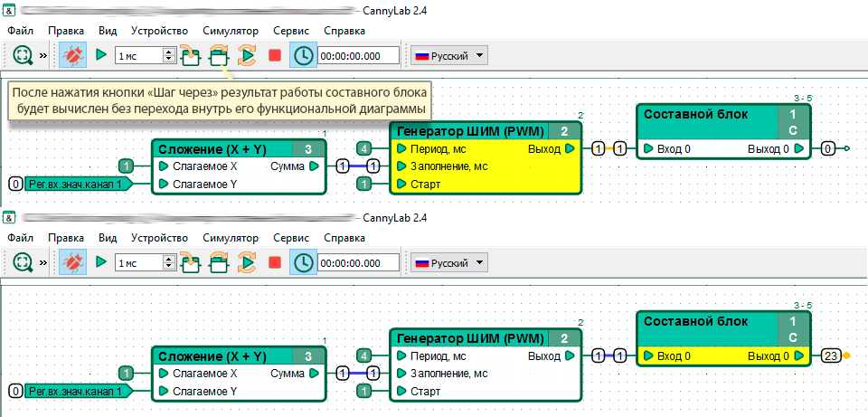Click the run-cycle icon with arrows in bottom window
The height and width of the screenshot is (417, 868).
pos(247,262)
